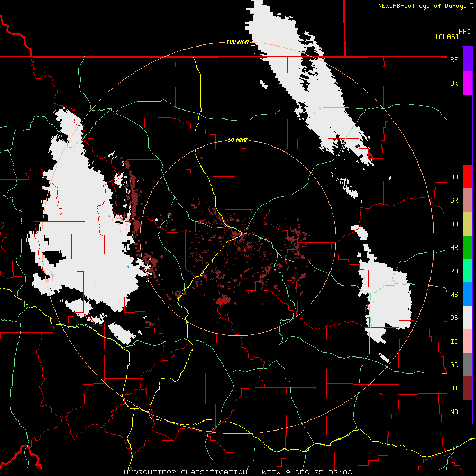Click the white DS legend swatch
Viewport: 476px width, 476px height.
click(x=467, y=317)
